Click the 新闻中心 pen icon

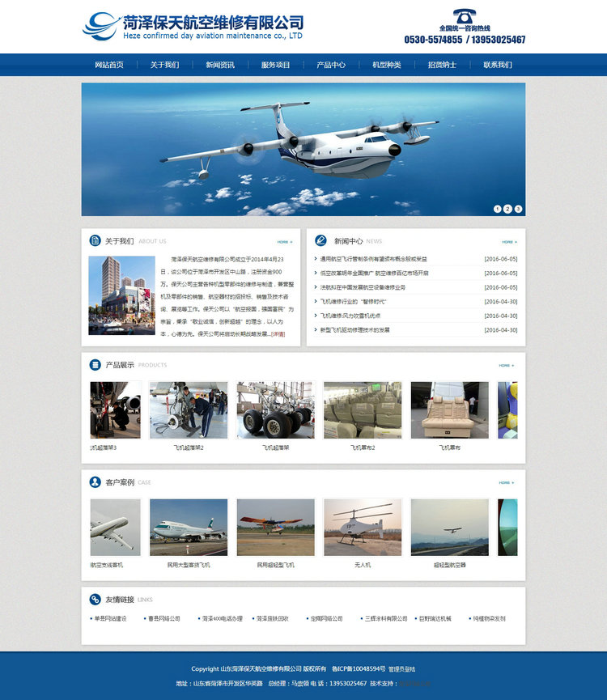click(x=320, y=240)
